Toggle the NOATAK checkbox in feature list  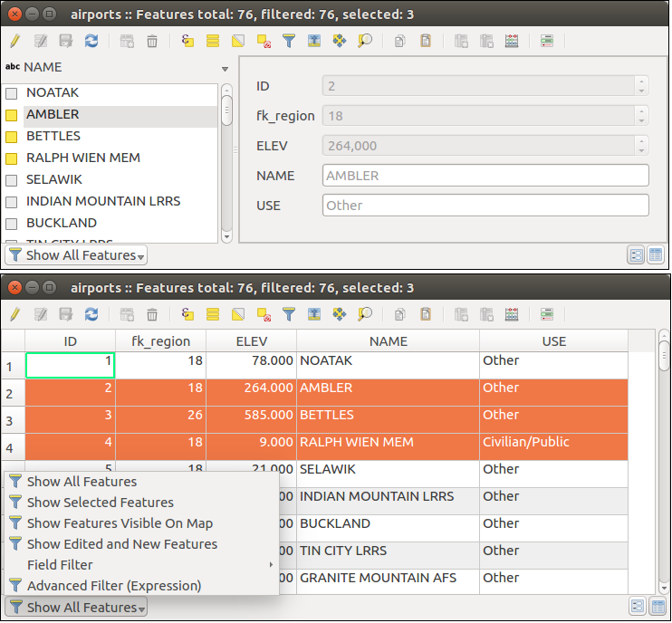(x=12, y=93)
